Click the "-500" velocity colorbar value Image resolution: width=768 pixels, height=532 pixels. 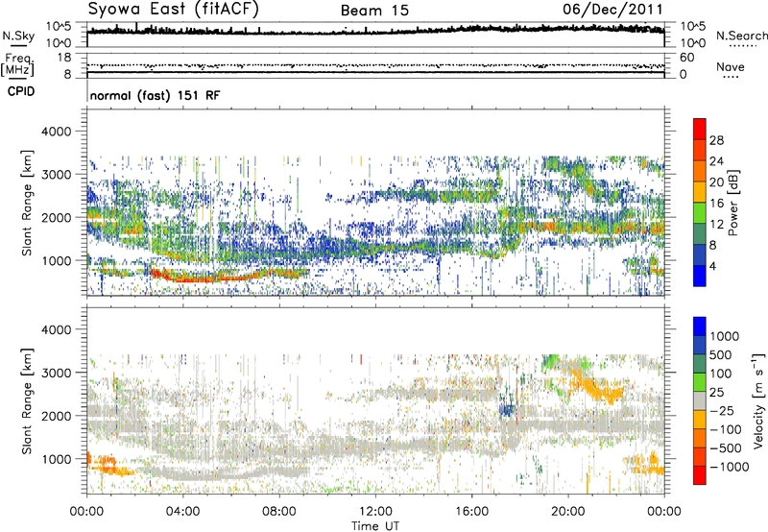726,448
